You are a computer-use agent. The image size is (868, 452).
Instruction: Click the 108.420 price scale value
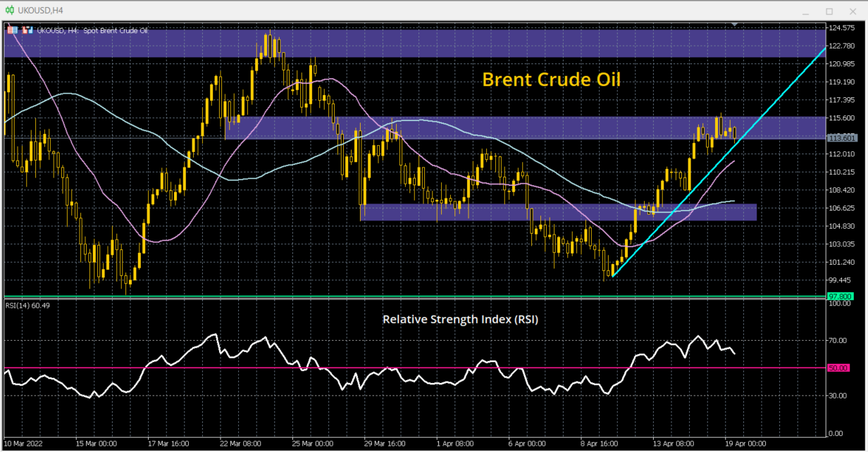pyautogui.click(x=843, y=189)
